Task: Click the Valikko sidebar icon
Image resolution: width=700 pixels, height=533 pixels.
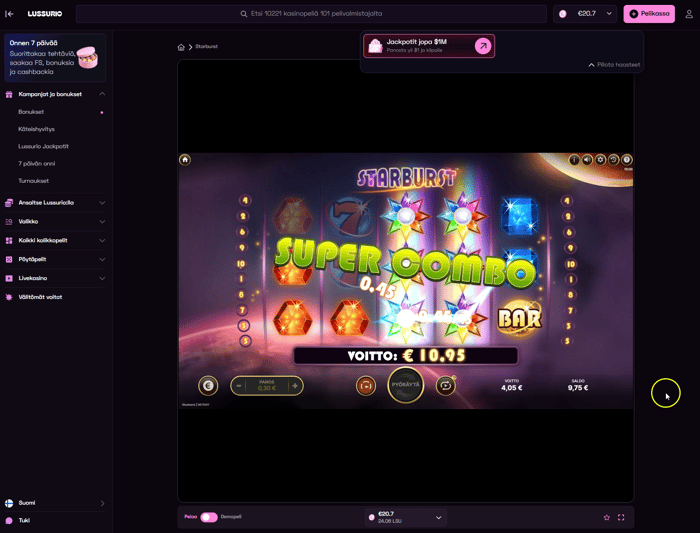Action: point(9,222)
